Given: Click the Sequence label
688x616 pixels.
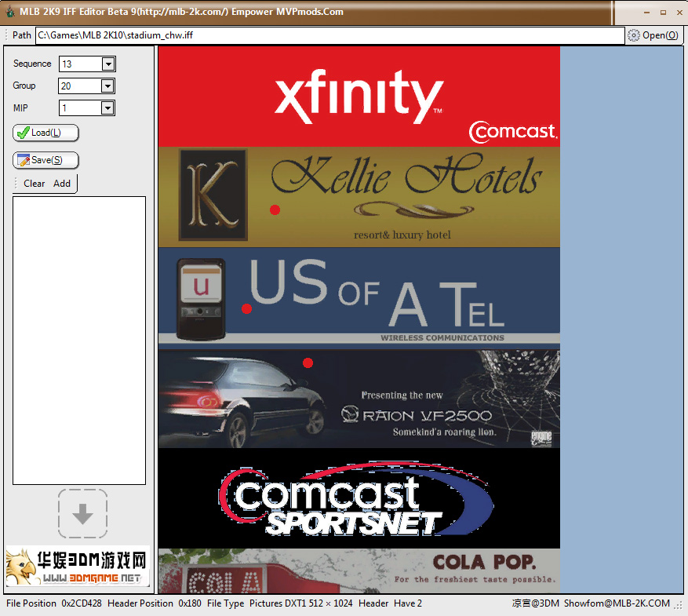Looking at the screenshot, I should pos(32,64).
